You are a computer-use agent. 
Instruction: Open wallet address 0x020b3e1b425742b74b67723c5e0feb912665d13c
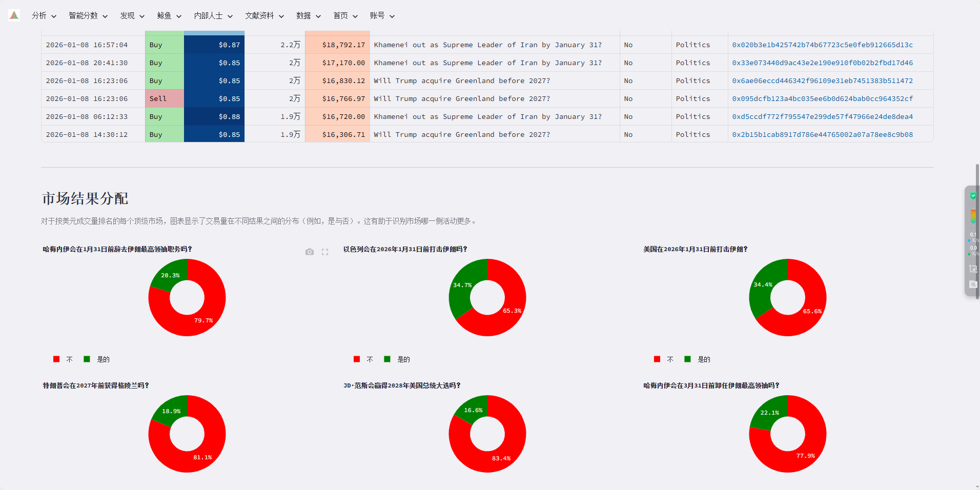point(822,45)
